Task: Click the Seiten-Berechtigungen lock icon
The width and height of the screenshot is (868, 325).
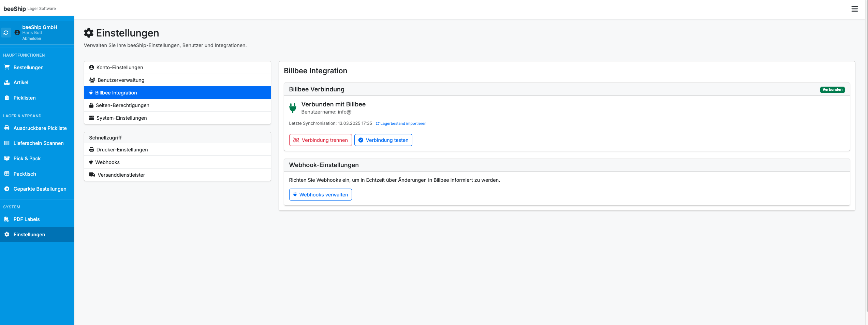Action: point(91,105)
